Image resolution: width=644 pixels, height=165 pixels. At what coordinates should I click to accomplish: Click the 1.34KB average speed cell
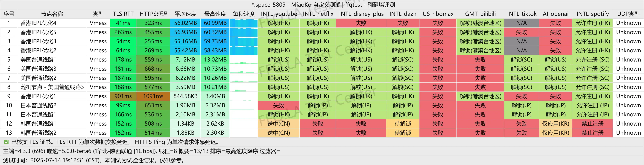[185, 124]
